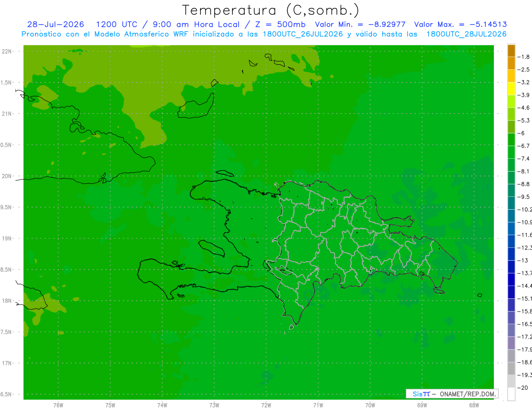Click the '75W' longitude label
The image size is (532, 411).
click(110, 406)
